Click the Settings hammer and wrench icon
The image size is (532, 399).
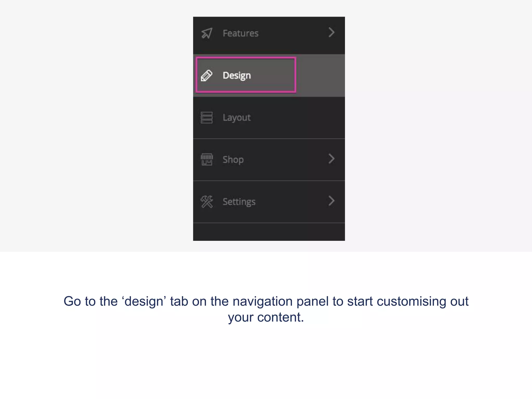click(x=207, y=202)
